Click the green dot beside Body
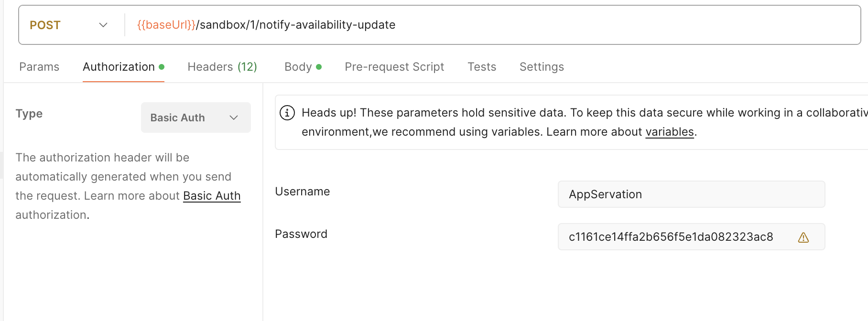The height and width of the screenshot is (321, 868). pyautogui.click(x=319, y=67)
